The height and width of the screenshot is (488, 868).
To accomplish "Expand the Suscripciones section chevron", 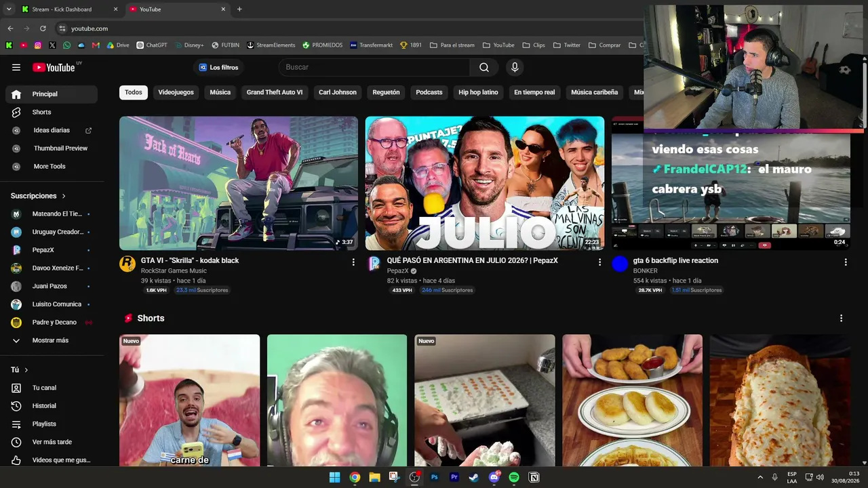I will (x=64, y=196).
